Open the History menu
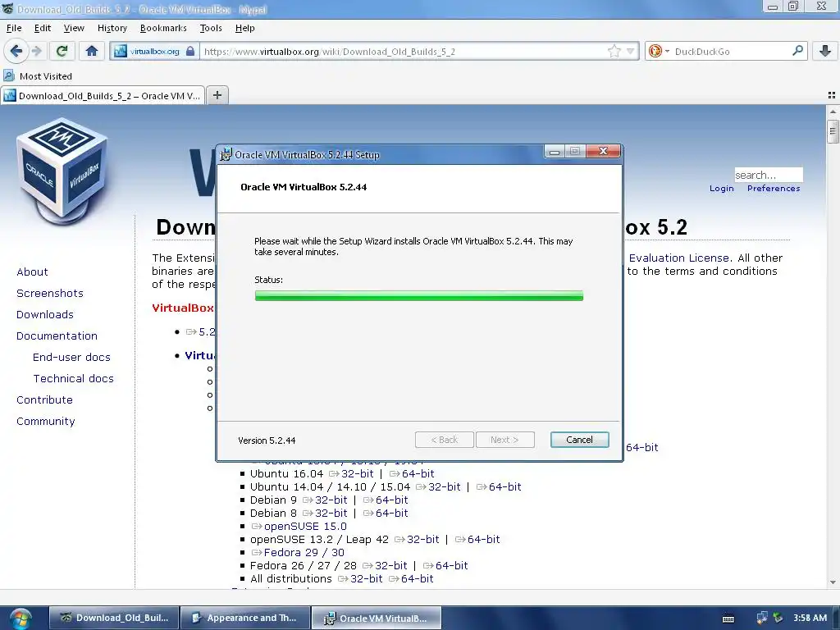The height and width of the screenshot is (630, 840). 112,29
